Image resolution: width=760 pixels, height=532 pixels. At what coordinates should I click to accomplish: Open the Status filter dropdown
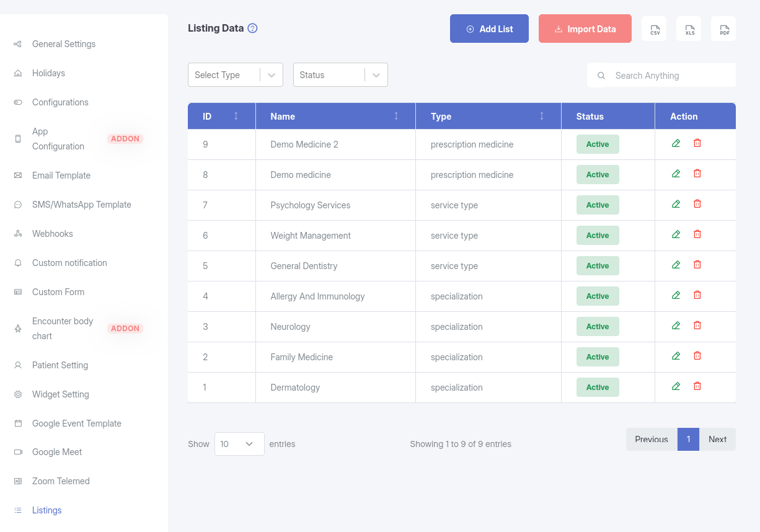(x=340, y=75)
